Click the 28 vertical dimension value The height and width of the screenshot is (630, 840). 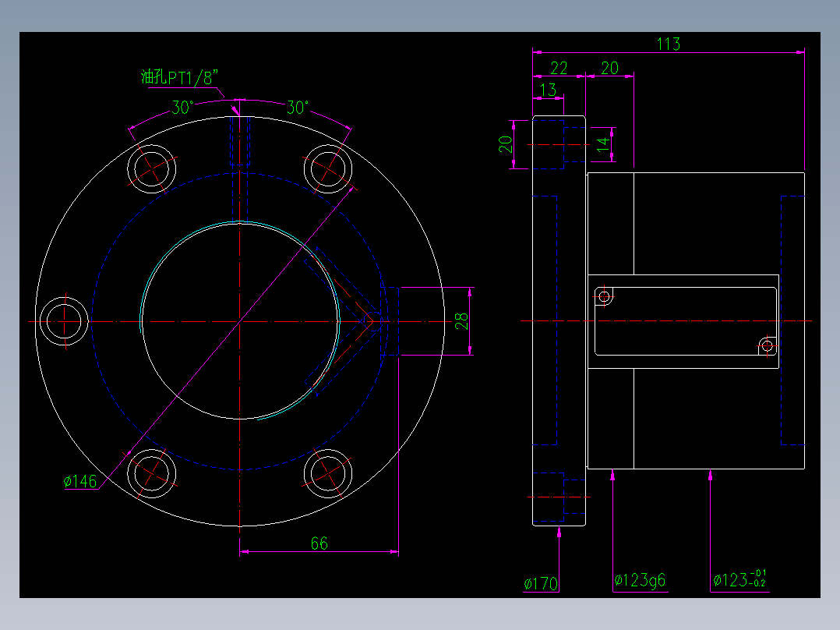[462, 321]
